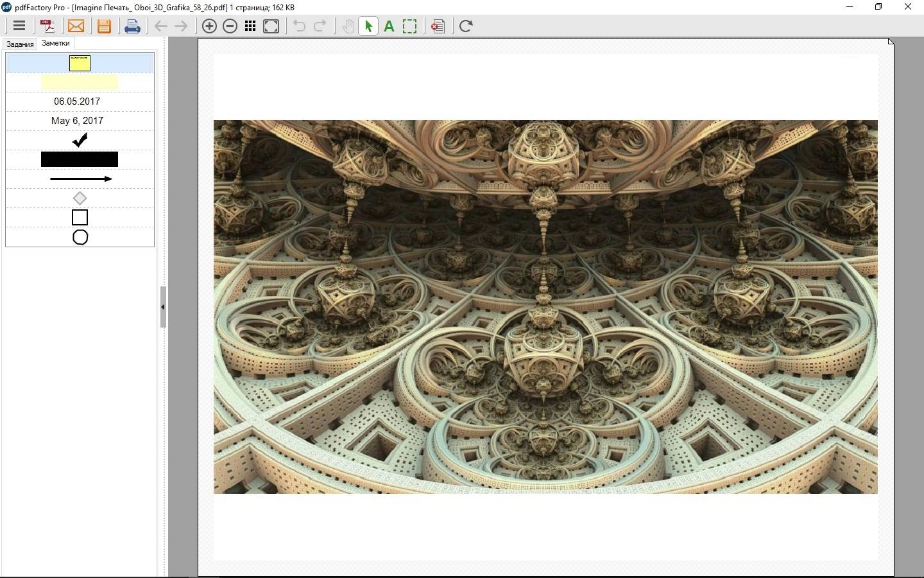Select the 06.05.2017 date stamp
This screenshot has height=578, width=924.
click(77, 101)
